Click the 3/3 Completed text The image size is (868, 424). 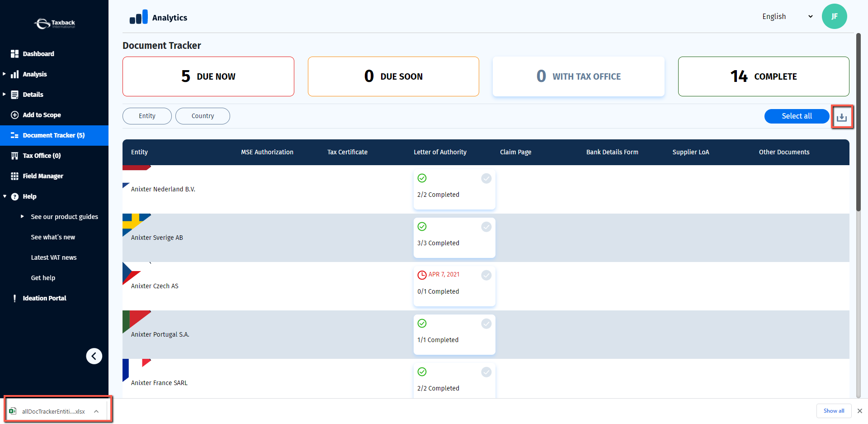point(438,243)
